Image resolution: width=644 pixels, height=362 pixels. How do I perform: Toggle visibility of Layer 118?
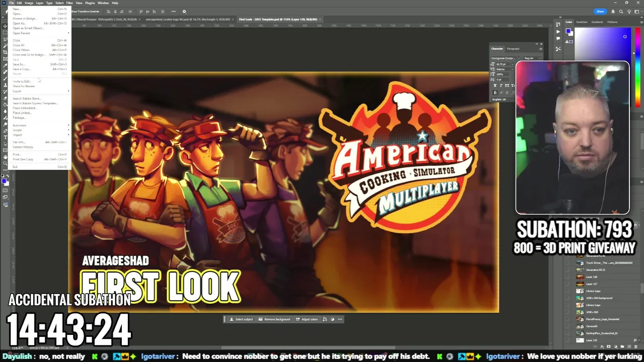(x=567, y=277)
